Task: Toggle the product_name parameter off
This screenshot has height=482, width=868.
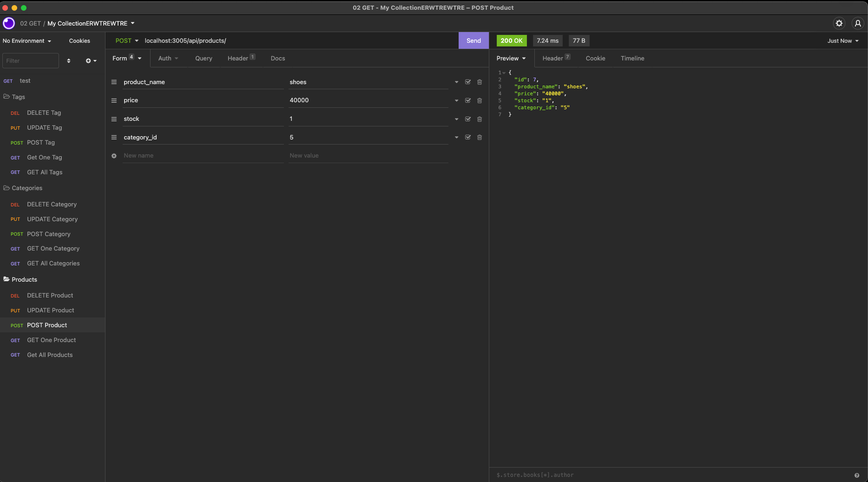Action: (x=467, y=82)
